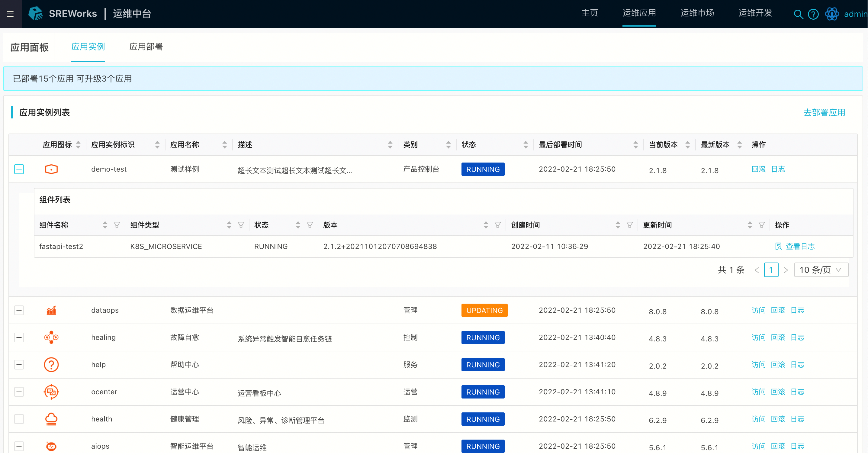Collapse the demo-test row

[19, 169]
